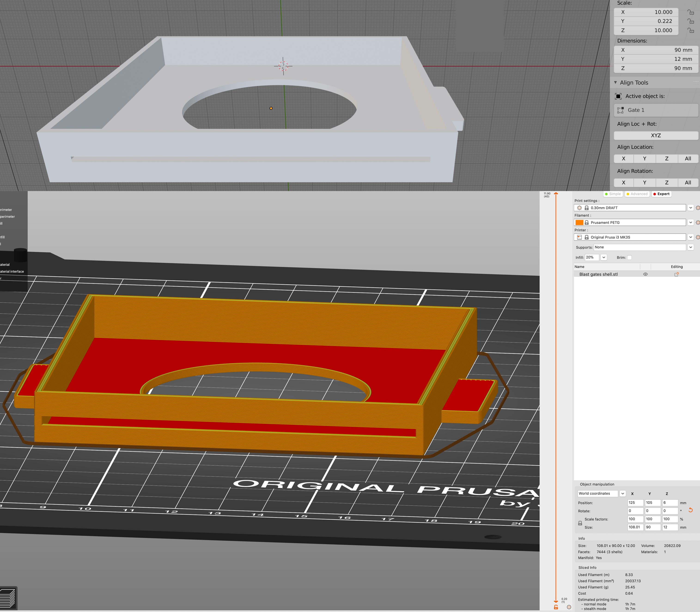
Task: Edit Position Z field 6
Action: [x=670, y=503]
